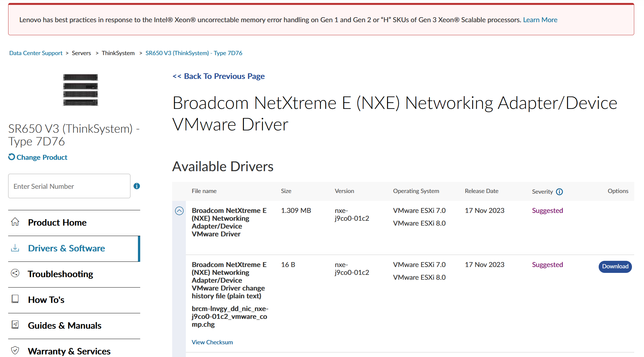Click the Release Date column header
The image size is (644, 357).
point(482,191)
